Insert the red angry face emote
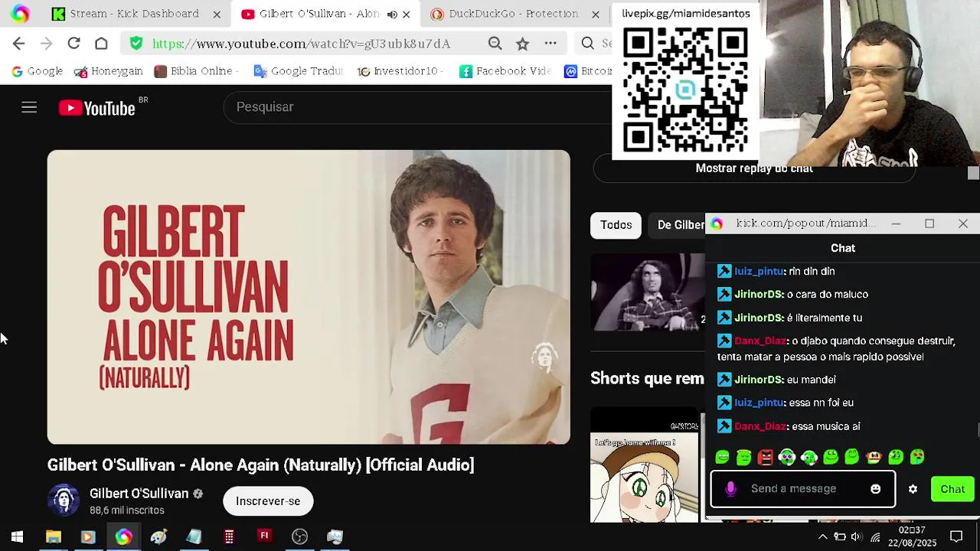This screenshot has width=980, height=551. click(x=765, y=458)
